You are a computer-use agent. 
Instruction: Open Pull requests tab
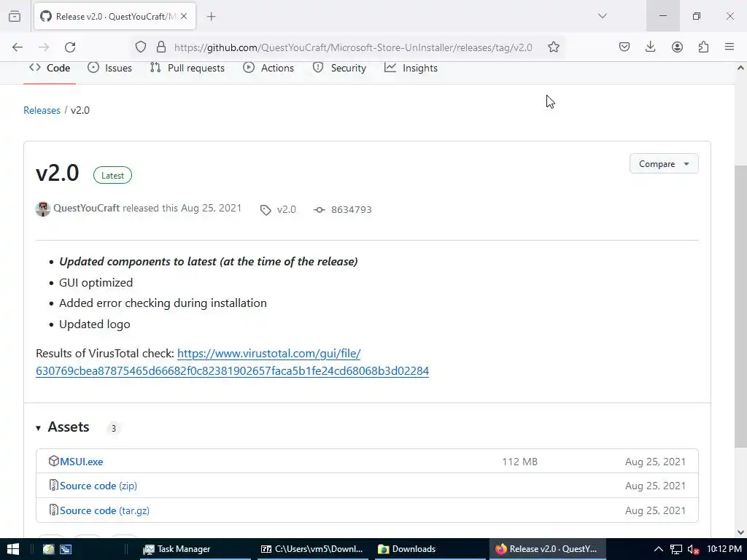pyautogui.click(x=187, y=68)
